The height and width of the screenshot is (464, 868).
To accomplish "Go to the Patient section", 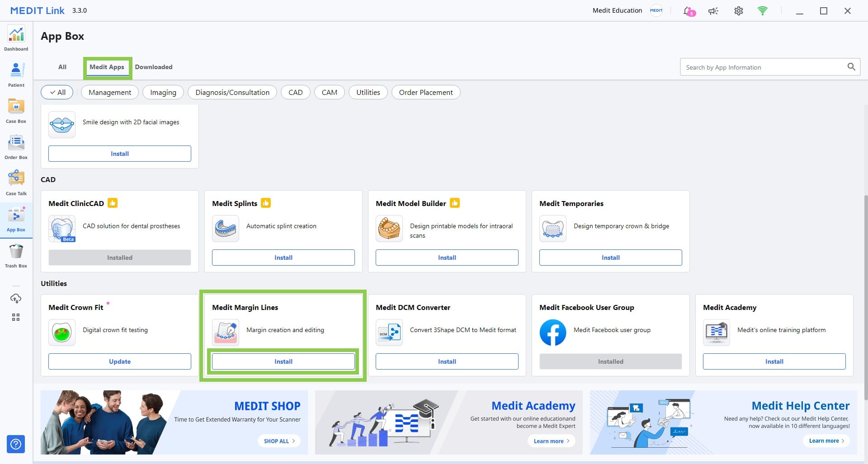I will tap(16, 75).
